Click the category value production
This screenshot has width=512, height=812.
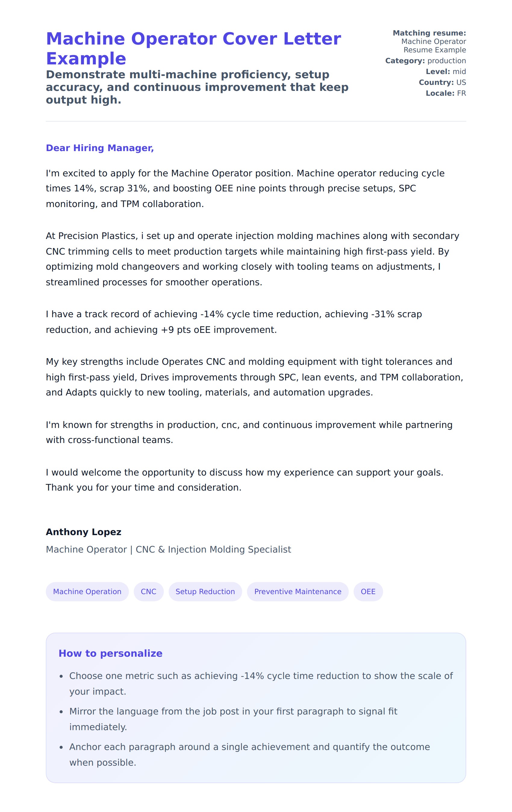[446, 61]
